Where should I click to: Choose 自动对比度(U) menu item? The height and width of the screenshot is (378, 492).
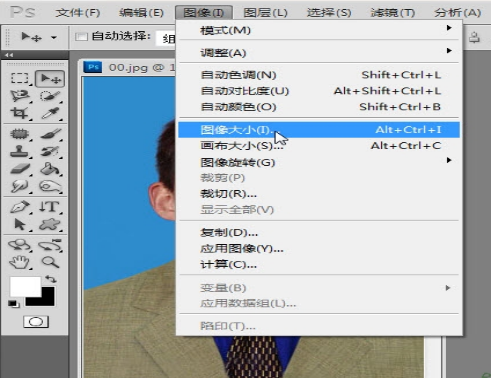click(x=319, y=91)
